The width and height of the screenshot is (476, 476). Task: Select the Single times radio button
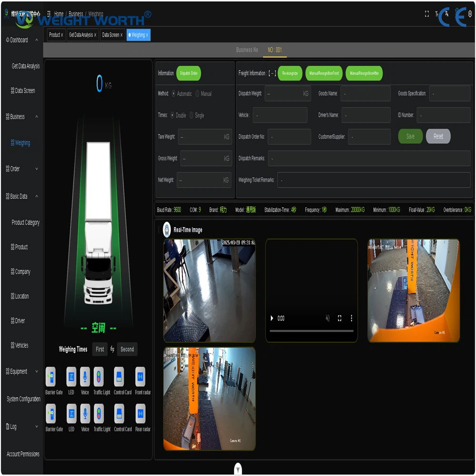(192, 115)
